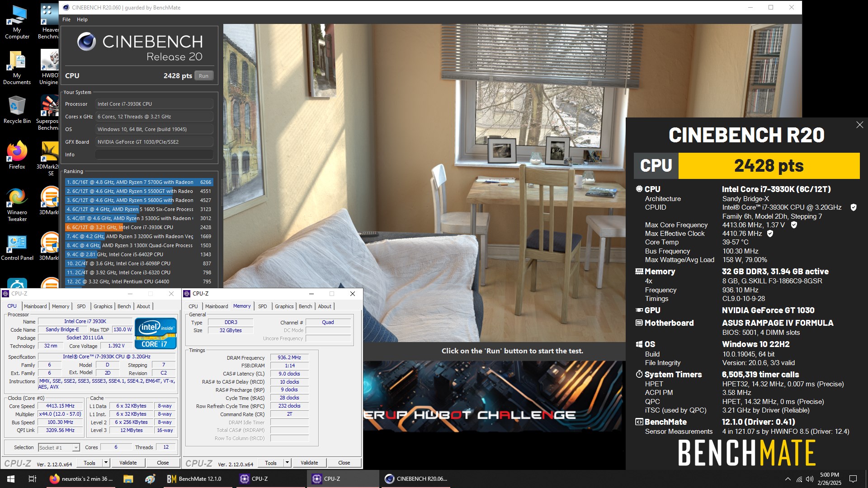The image size is (868, 488).
Task: Open Cinebench File menu
Action: point(66,19)
